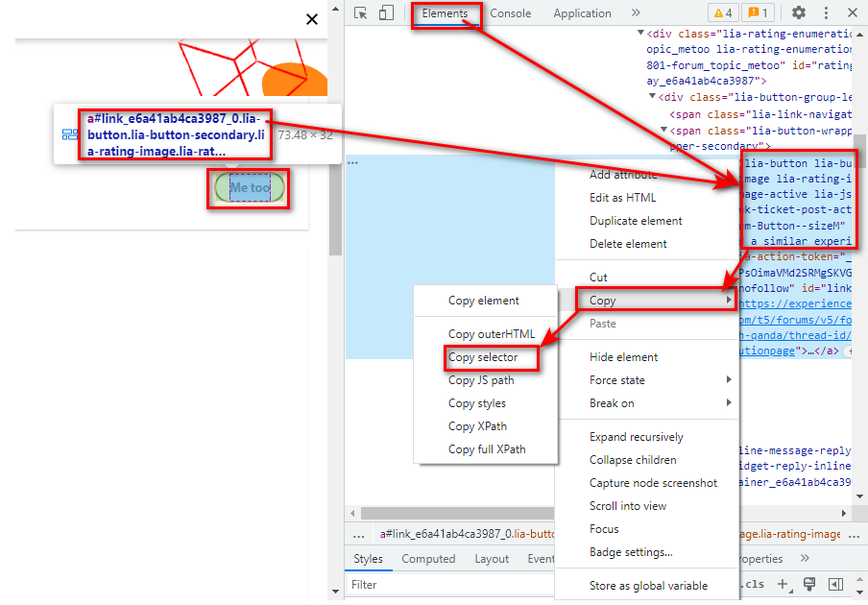Switch to the Console tab

click(511, 12)
